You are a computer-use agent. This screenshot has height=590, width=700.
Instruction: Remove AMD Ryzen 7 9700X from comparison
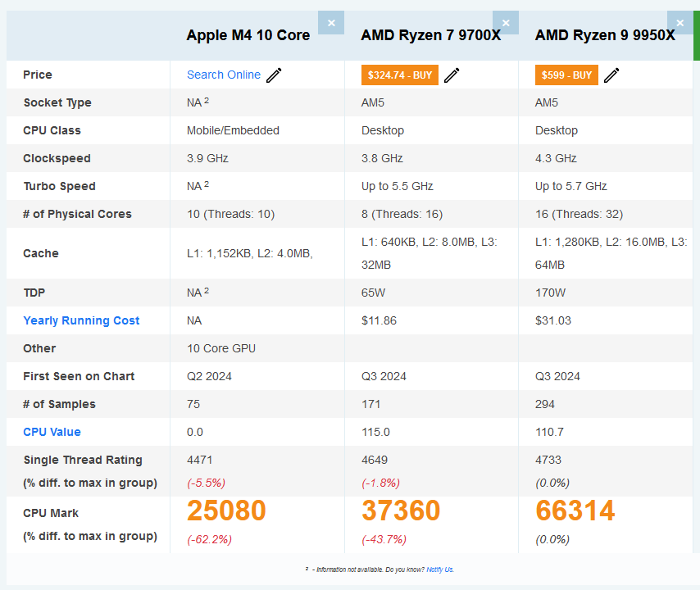[x=506, y=22]
